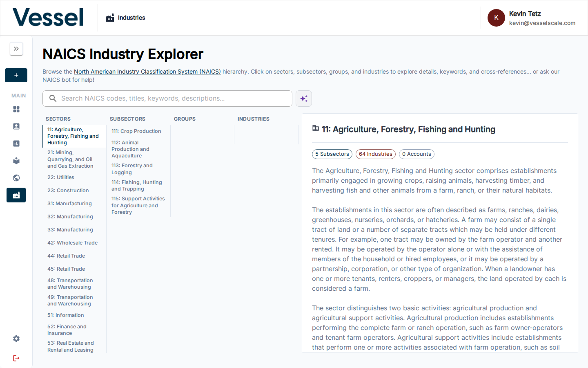
Task: Open the dashboard grid icon in sidebar
Action: [16, 109]
